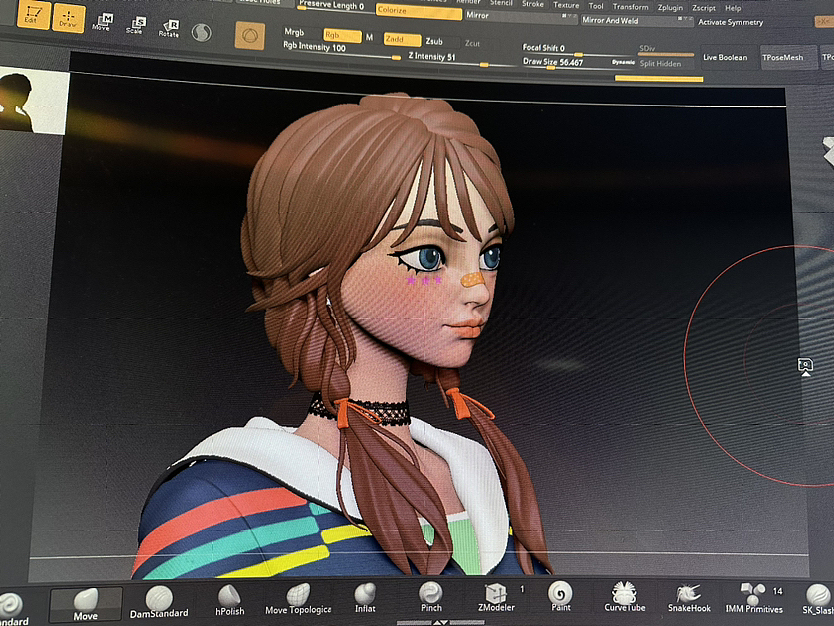Switch to the Rotate transform tool
This screenshot has height=626, width=834.
coord(170,29)
